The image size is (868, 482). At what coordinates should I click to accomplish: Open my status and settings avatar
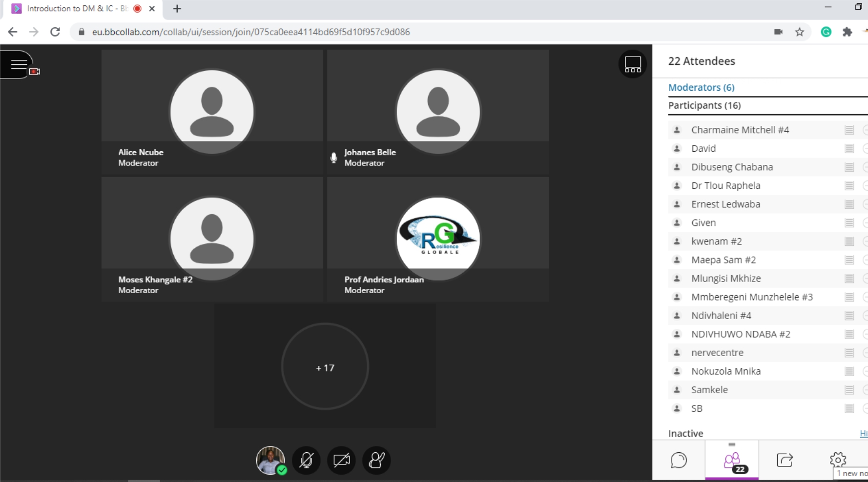(270, 460)
